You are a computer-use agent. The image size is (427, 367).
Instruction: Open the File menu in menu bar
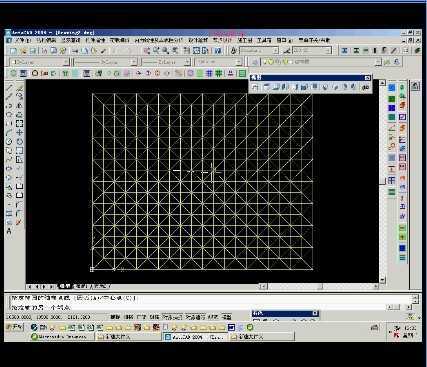tap(22, 40)
